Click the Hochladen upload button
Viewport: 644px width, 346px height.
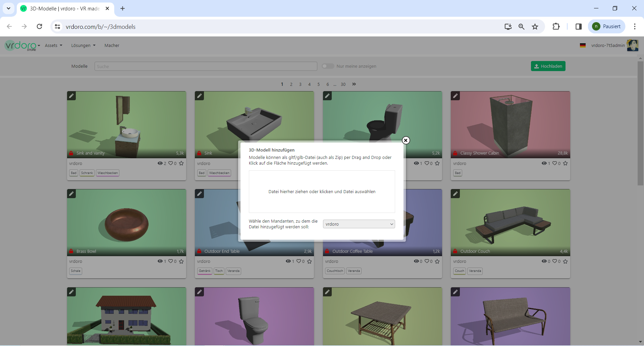(548, 66)
